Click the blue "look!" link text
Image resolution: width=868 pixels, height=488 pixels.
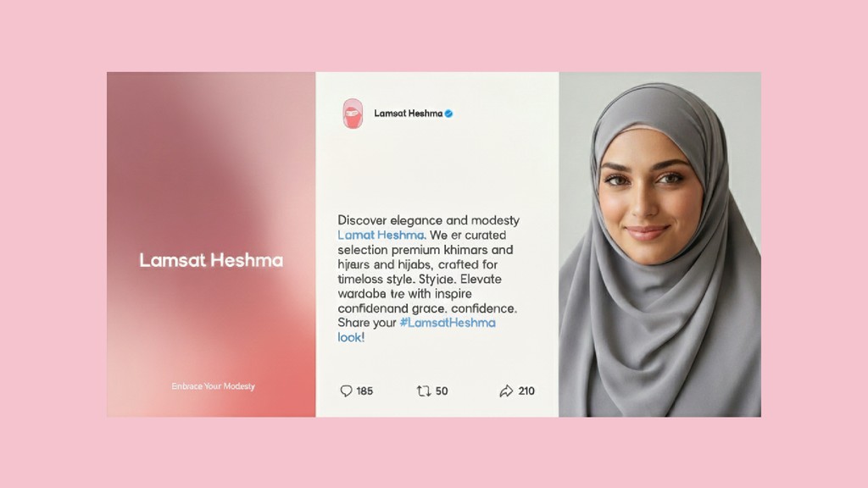pos(351,337)
